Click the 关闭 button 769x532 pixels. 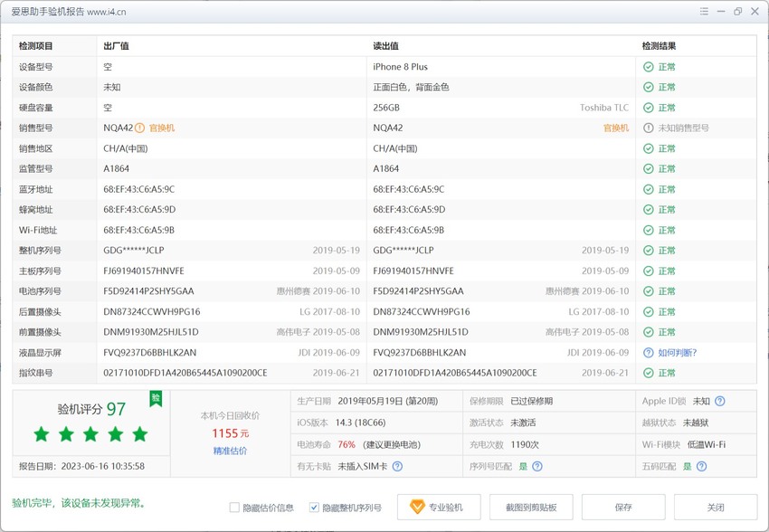pos(716,507)
